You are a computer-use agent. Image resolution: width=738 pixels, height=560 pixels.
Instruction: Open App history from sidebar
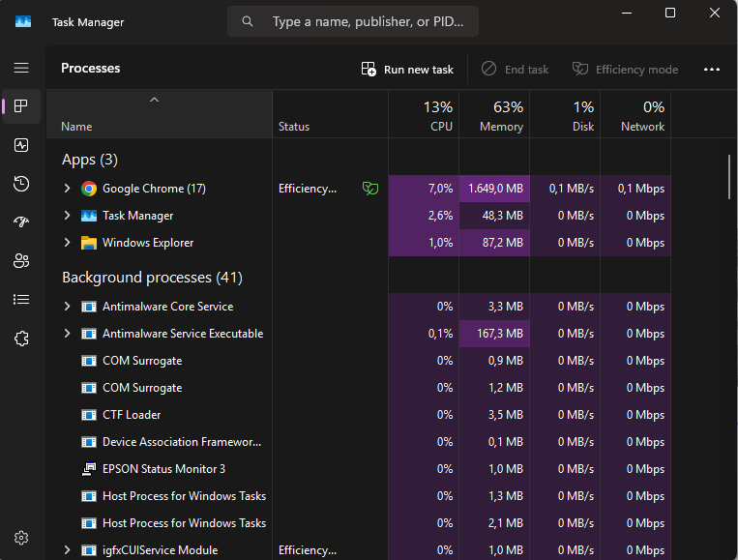point(21,184)
